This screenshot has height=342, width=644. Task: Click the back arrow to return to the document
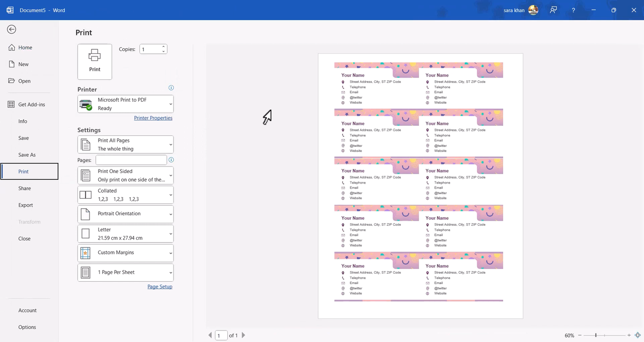[11, 30]
